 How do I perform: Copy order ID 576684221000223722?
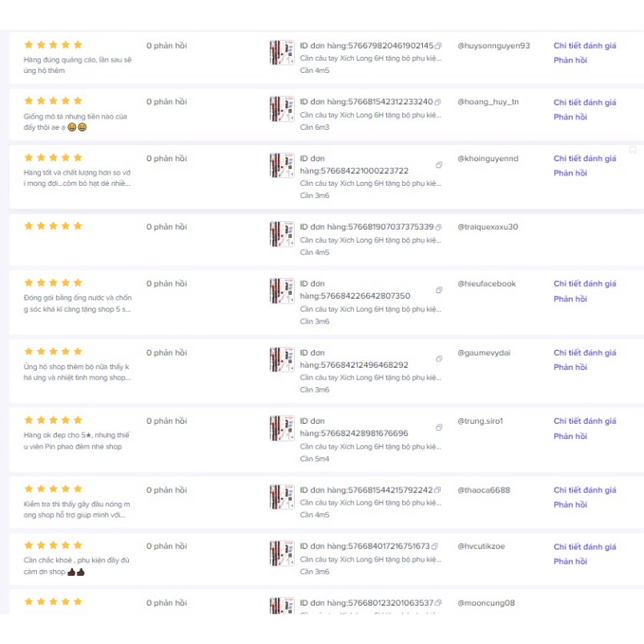[x=439, y=165]
